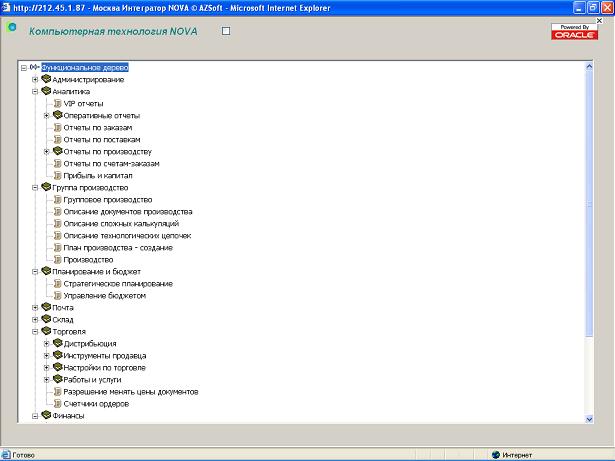Collapse the Группа производство node
Viewport: 615px width, 461px height.
[x=35, y=188]
